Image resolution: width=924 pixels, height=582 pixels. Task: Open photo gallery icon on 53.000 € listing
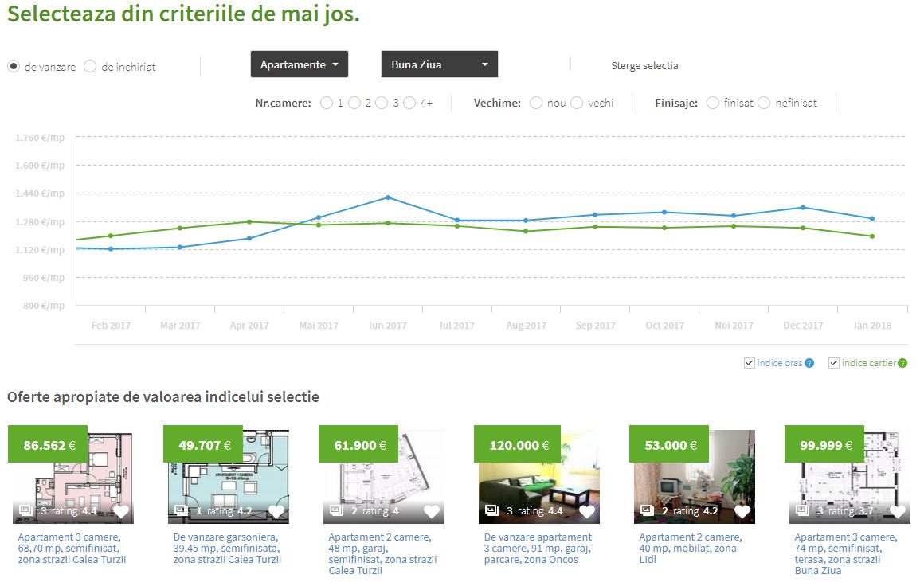[x=647, y=510]
